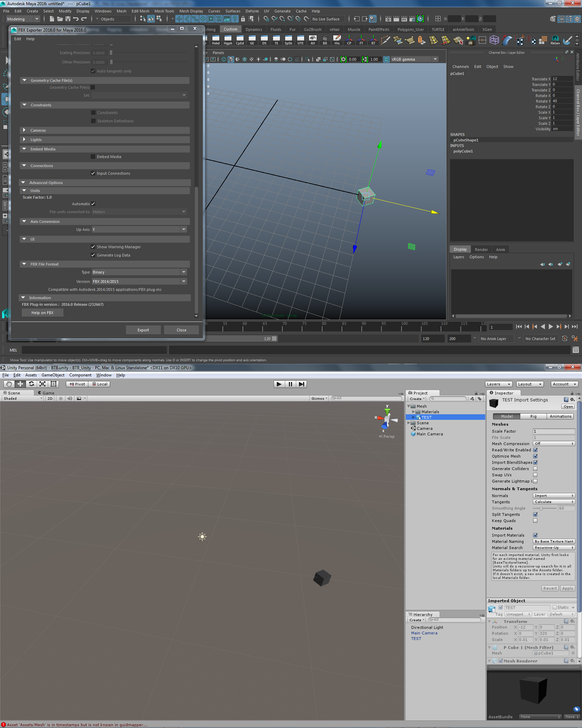Select Unity's Move tool
The width and height of the screenshot is (582, 728).
click(20, 384)
